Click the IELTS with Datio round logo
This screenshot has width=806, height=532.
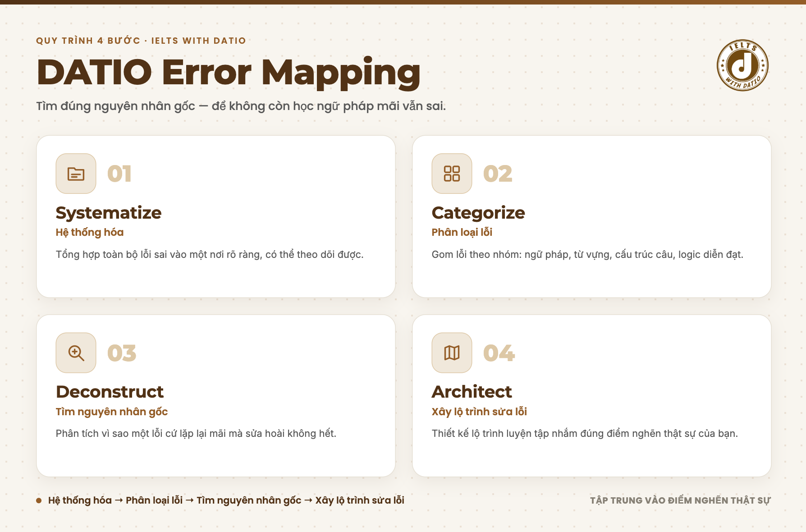point(742,65)
